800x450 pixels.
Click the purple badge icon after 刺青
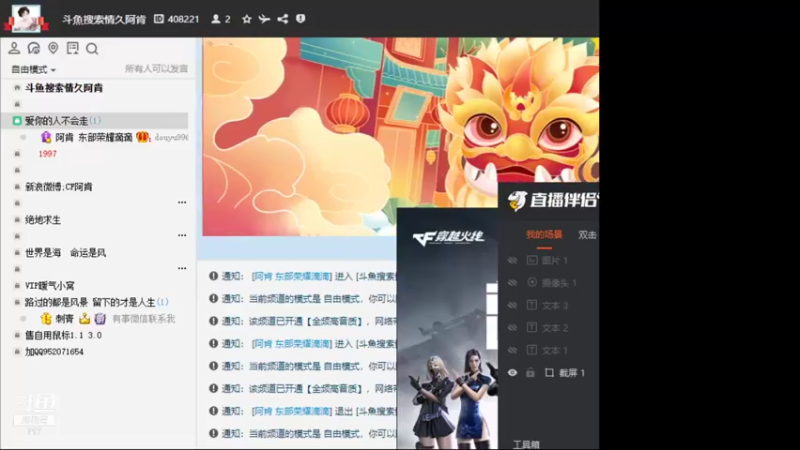tap(100, 319)
